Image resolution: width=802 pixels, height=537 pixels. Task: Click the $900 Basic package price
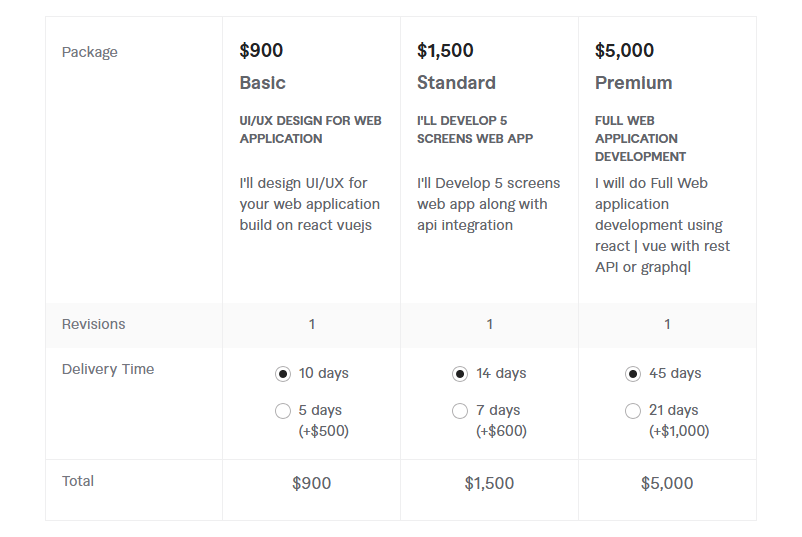coord(261,51)
